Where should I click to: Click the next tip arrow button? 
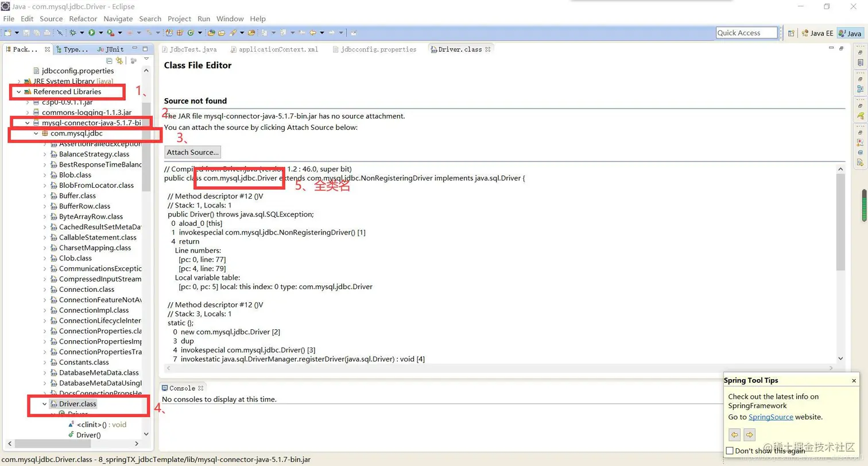click(x=749, y=435)
